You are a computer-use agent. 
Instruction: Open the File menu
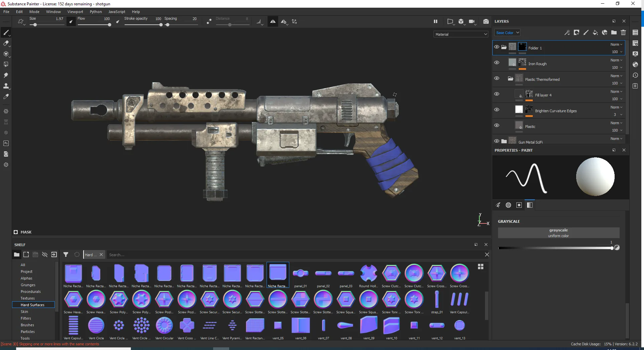click(6, 12)
